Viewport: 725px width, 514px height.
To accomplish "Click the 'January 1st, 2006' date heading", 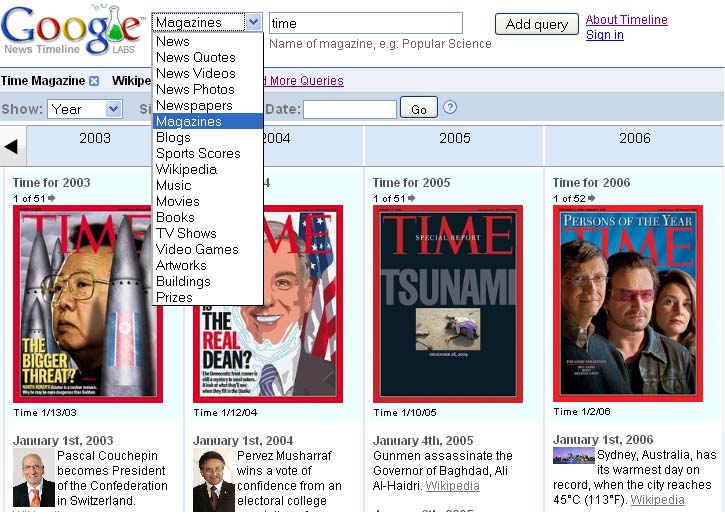I will (x=603, y=440).
